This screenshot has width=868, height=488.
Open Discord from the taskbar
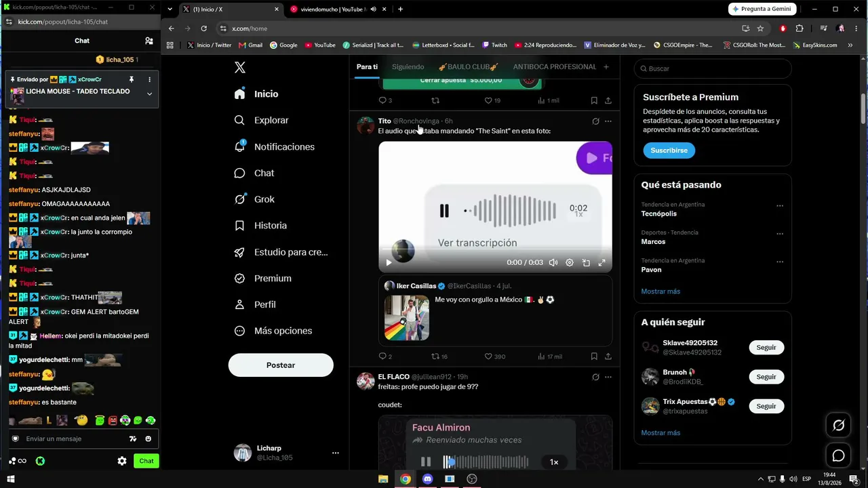tap(427, 479)
